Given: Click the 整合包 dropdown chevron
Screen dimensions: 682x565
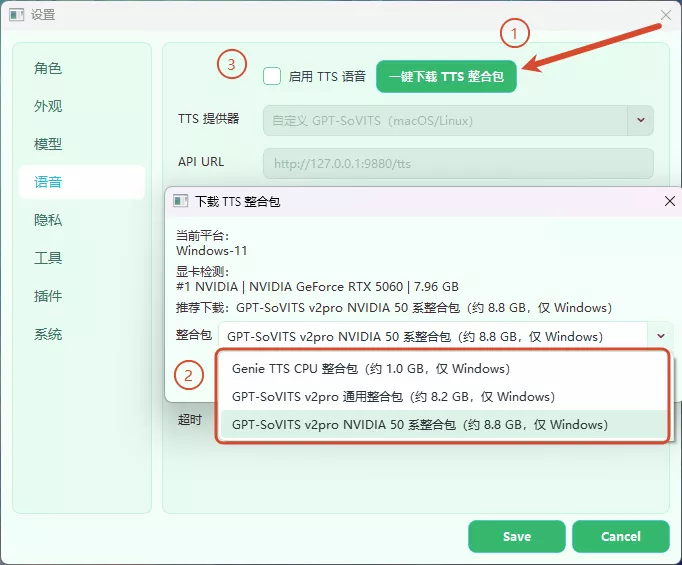Looking at the screenshot, I should click(x=661, y=336).
